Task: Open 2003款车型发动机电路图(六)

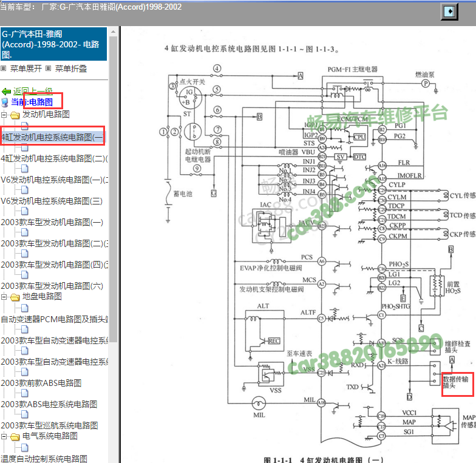Action: (52, 286)
